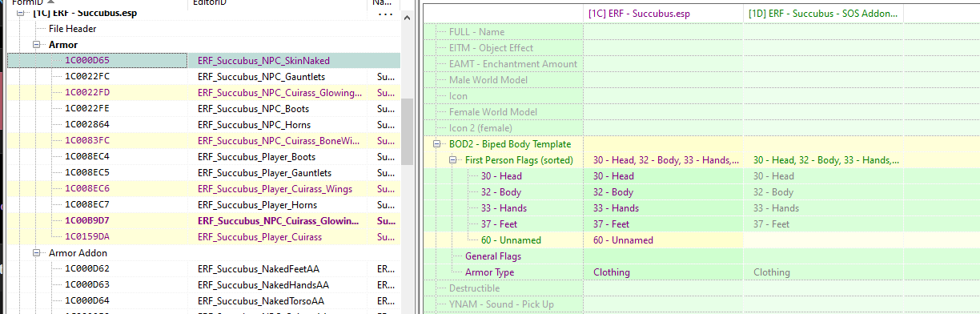The width and height of the screenshot is (980, 314).
Task: Select the Destructible row
Action: 474,288
